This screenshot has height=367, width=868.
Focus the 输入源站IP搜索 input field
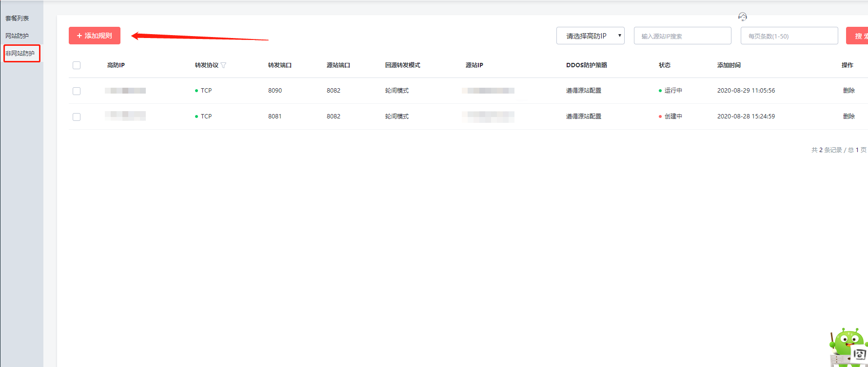coord(682,36)
